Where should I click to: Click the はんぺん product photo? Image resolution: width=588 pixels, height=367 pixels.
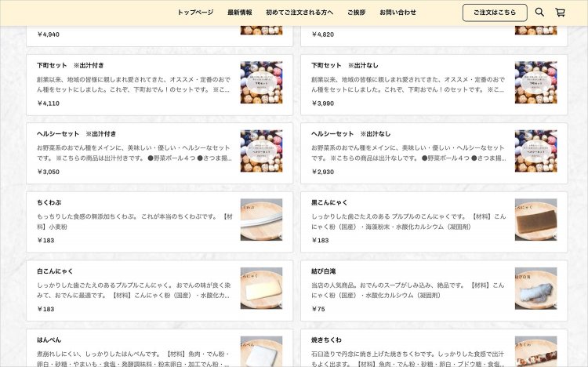[261, 351]
